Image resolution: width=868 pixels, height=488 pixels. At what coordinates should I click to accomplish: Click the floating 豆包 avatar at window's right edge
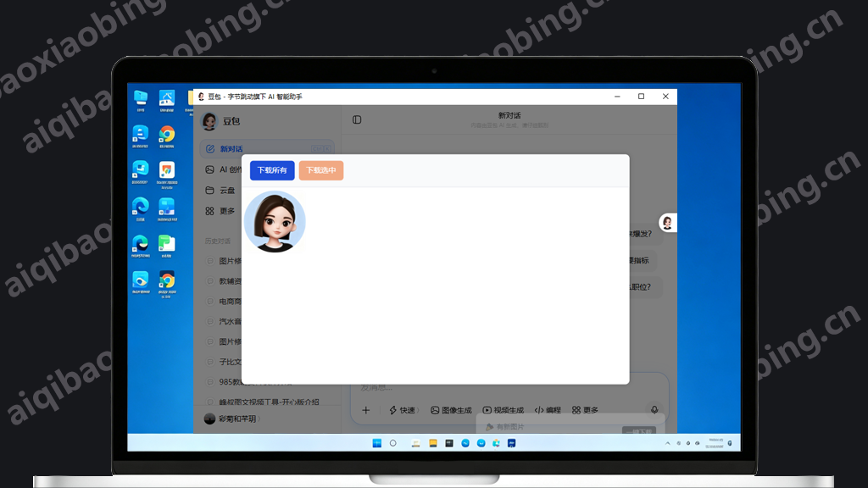click(668, 223)
